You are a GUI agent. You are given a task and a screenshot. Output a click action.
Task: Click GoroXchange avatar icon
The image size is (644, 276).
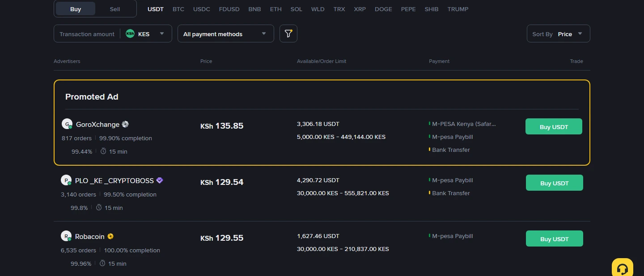(67, 124)
